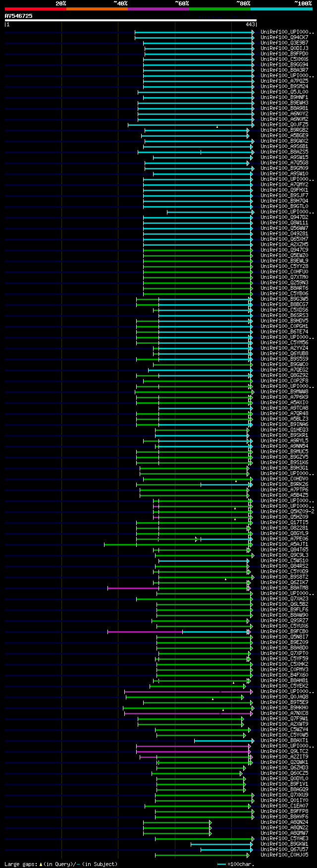317x868 pixels.
Task: Select the UniRef100_A2XZH5 label
Action: 284,244
